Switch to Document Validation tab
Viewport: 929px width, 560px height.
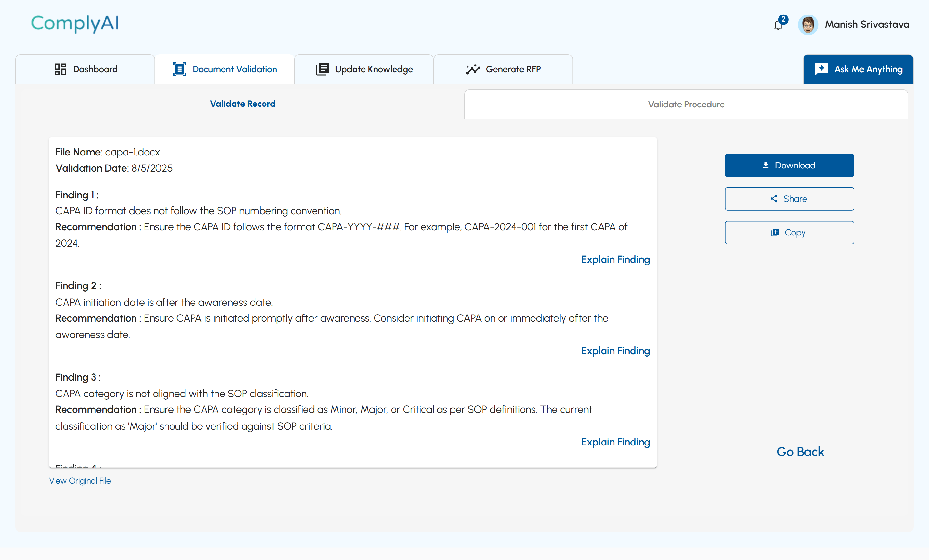coord(225,69)
